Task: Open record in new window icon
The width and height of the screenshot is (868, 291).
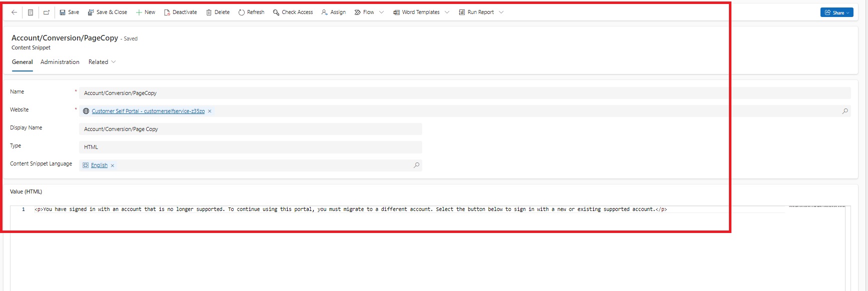Action: [x=47, y=12]
